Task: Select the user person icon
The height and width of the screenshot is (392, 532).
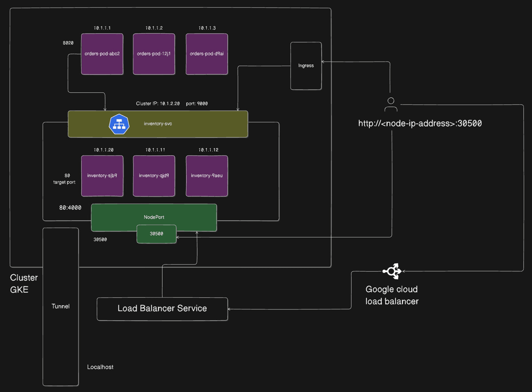Action: pos(391,105)
